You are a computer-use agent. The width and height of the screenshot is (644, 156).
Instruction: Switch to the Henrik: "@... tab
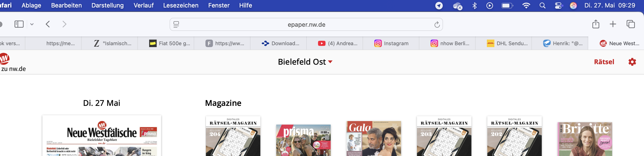(560, 43)
